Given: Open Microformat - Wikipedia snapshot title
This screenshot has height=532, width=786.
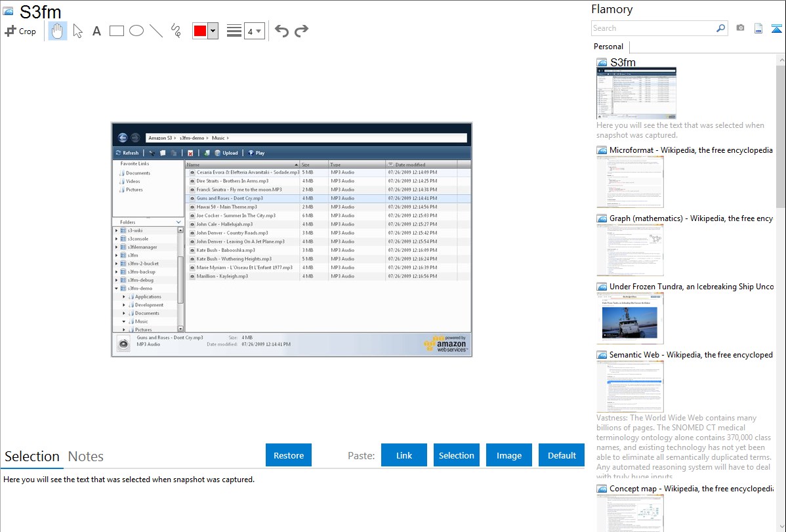Looking at the screenshot, I should click(691, 150).
